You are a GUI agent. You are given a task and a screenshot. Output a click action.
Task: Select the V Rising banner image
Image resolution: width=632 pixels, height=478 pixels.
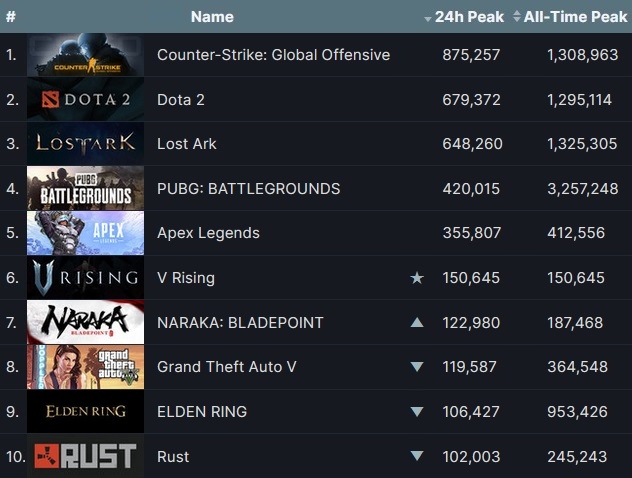[x=85, y=278]
